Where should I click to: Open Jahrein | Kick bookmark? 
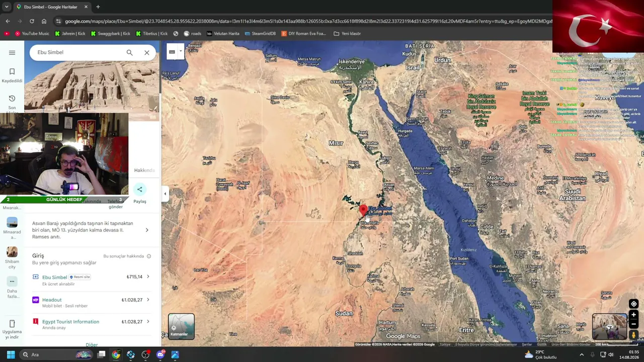[70, 34]
